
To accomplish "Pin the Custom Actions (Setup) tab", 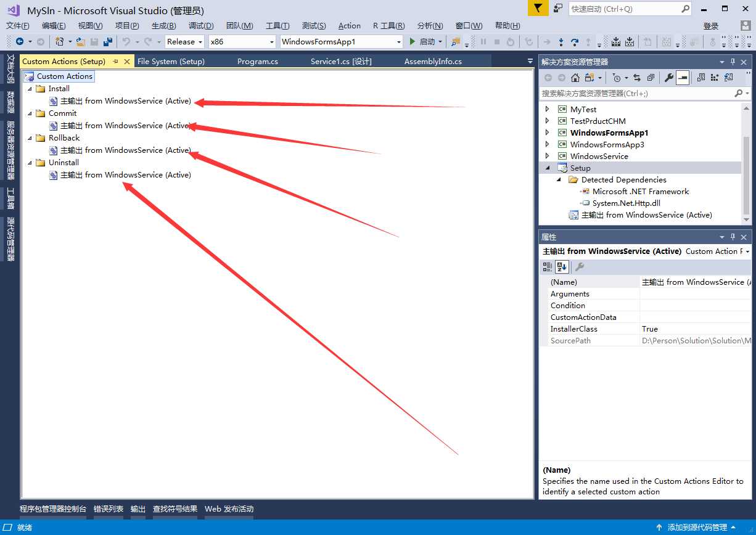I will coord(115,62).
